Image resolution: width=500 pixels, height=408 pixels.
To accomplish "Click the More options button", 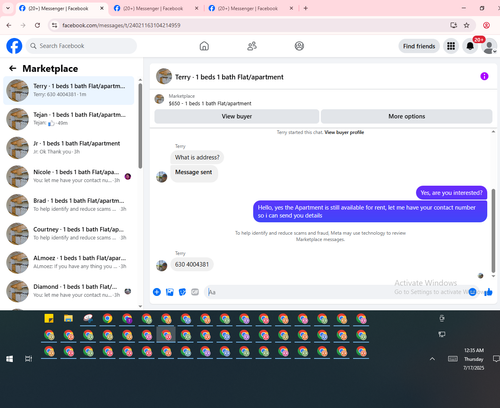I will tap(407, 116).
